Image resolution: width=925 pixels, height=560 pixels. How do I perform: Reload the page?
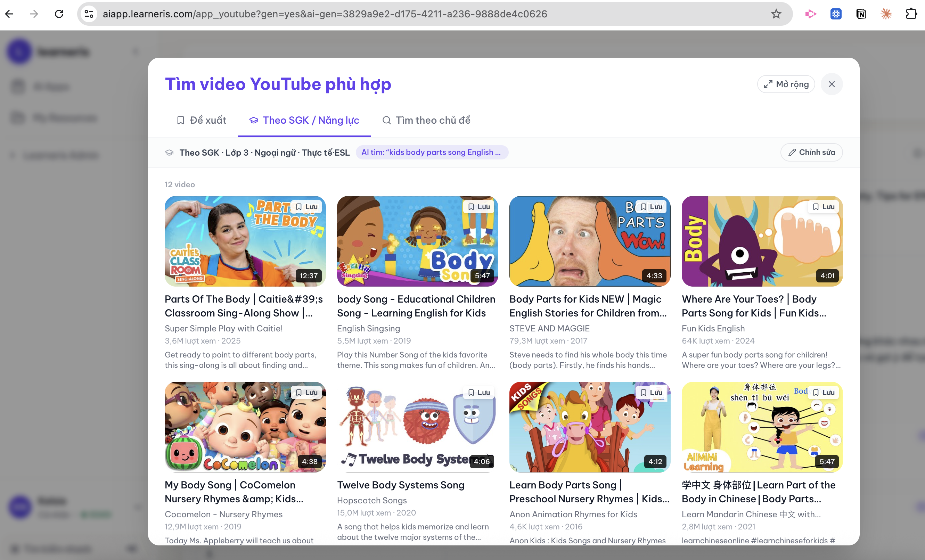point(59,14)
